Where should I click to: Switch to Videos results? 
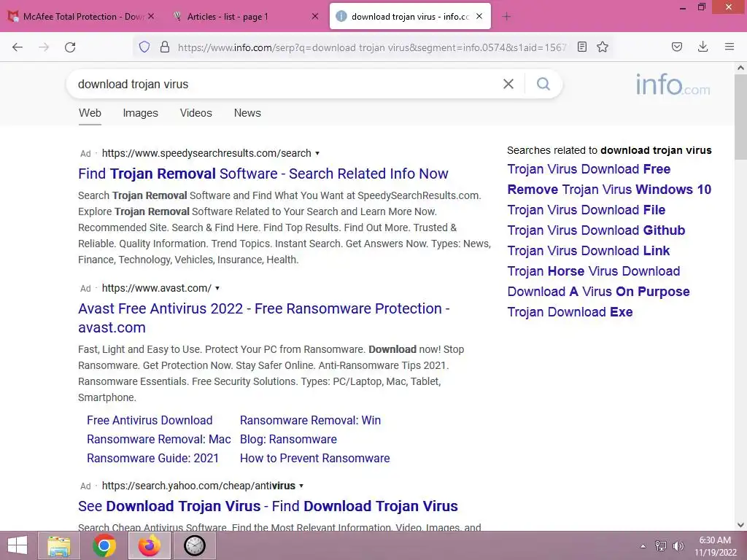pyautogui.click(x=196, y=113)
